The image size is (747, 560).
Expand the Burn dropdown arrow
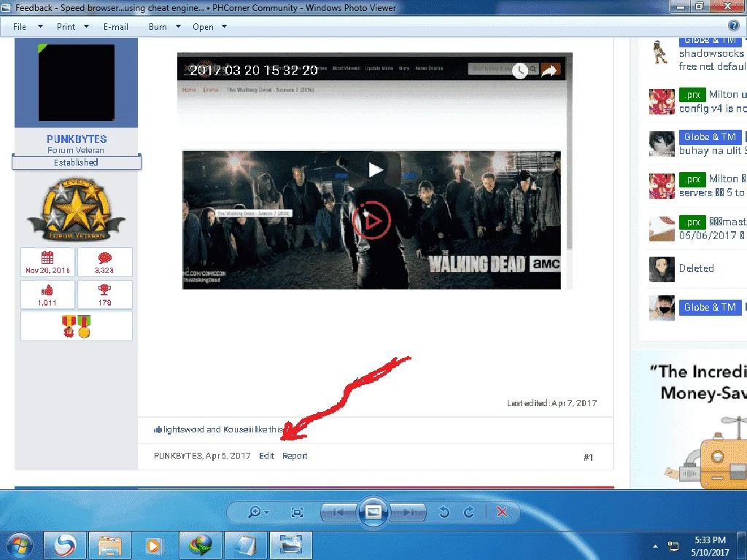point(178,27)
